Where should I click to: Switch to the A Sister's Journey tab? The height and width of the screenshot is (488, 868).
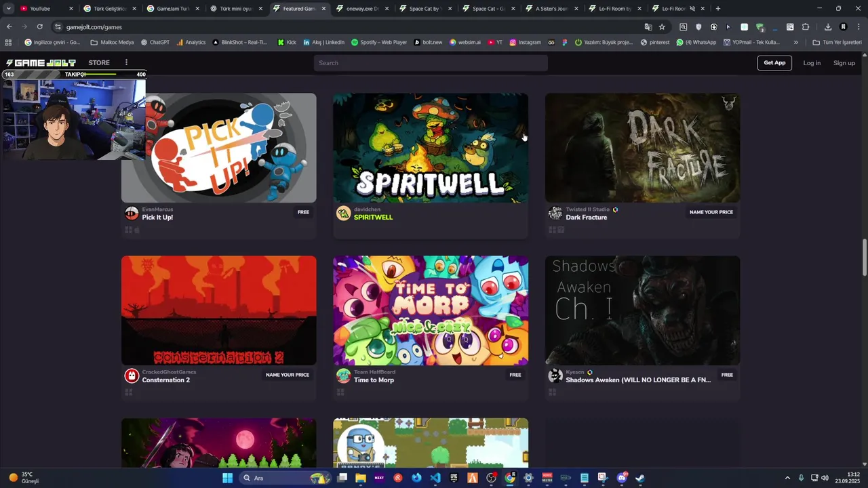pos(552,9)
